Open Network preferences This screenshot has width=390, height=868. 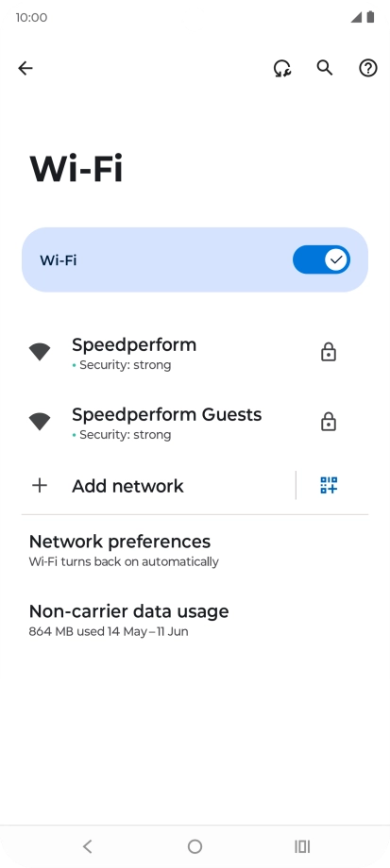(x=195, y=550)
